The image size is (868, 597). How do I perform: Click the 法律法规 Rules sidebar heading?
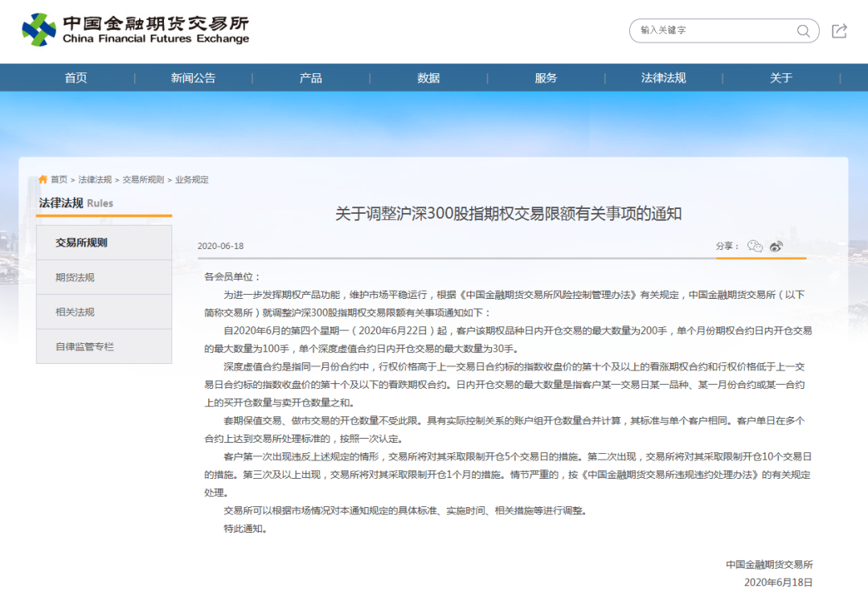(76, 203)
